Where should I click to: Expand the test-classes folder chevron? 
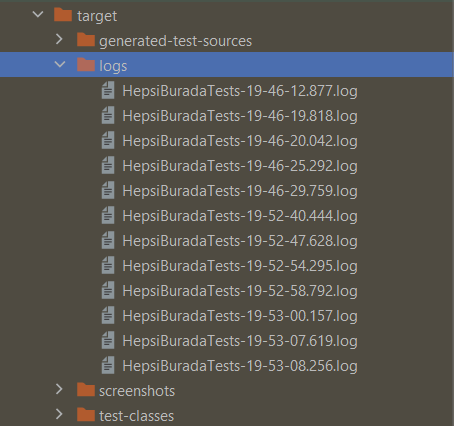point(59,414)
